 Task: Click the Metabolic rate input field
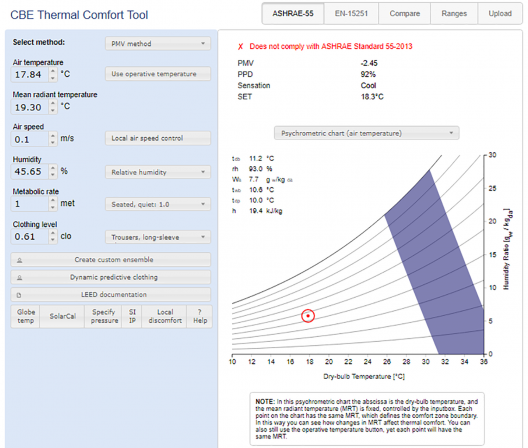[30, 204]
